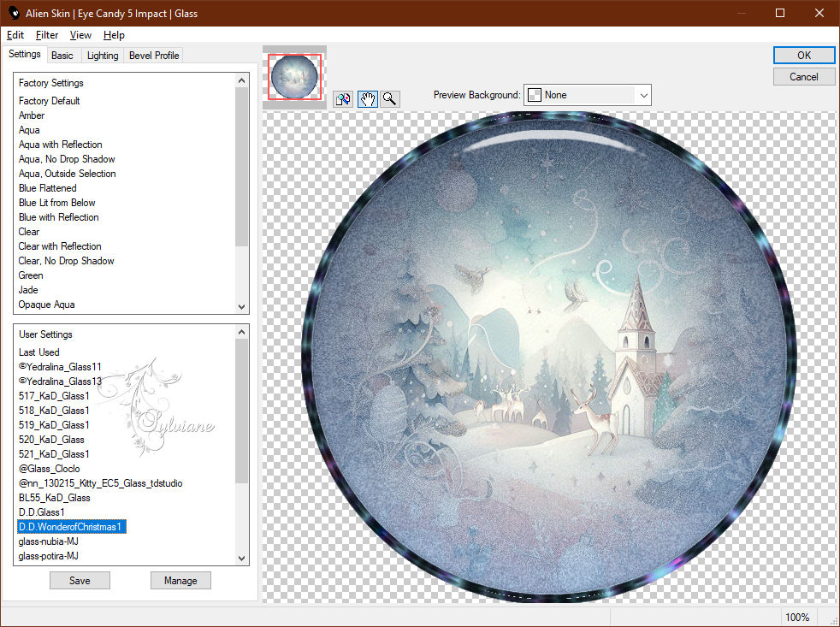Select ©Yedralina_Glass13 user setting

60,381
